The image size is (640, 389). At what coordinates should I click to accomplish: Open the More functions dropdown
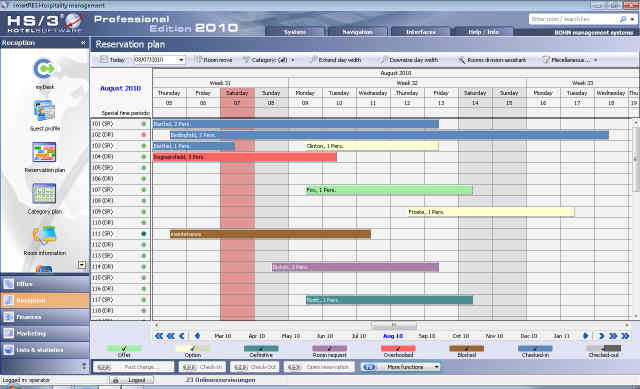pyautogui.click(x=436, y=367)
